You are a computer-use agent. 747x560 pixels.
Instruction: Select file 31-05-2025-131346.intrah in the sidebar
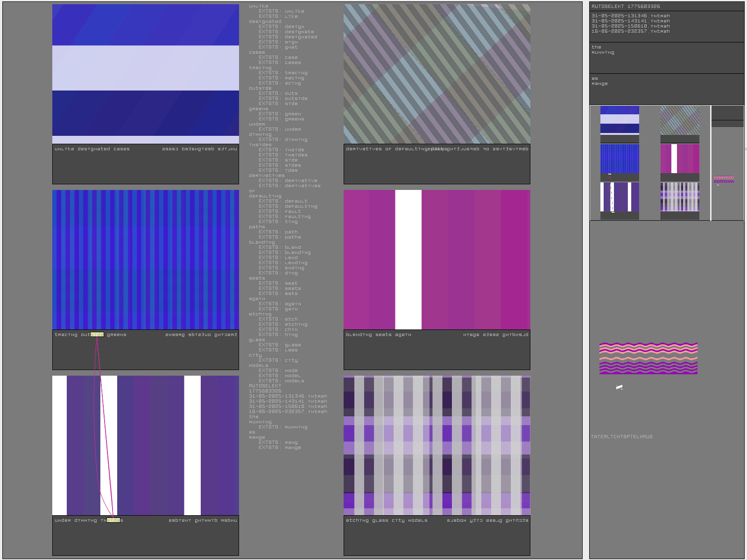[630, 16]
